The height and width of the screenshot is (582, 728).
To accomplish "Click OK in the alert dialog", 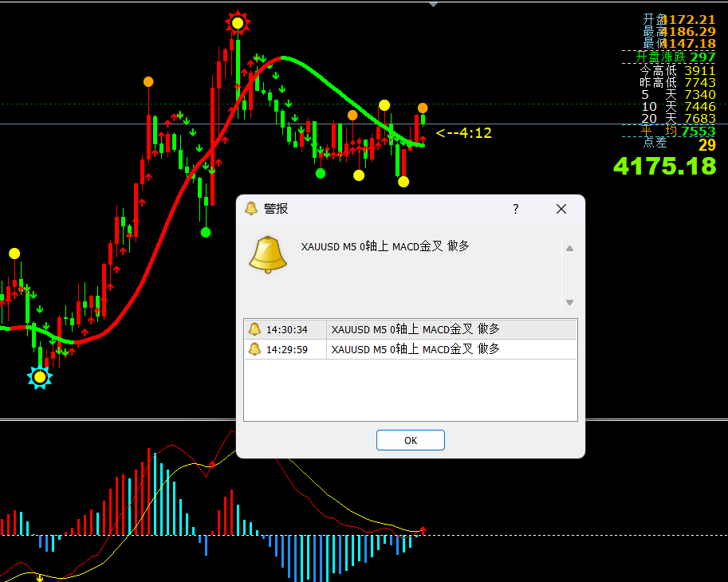I will tap(411, 440).
